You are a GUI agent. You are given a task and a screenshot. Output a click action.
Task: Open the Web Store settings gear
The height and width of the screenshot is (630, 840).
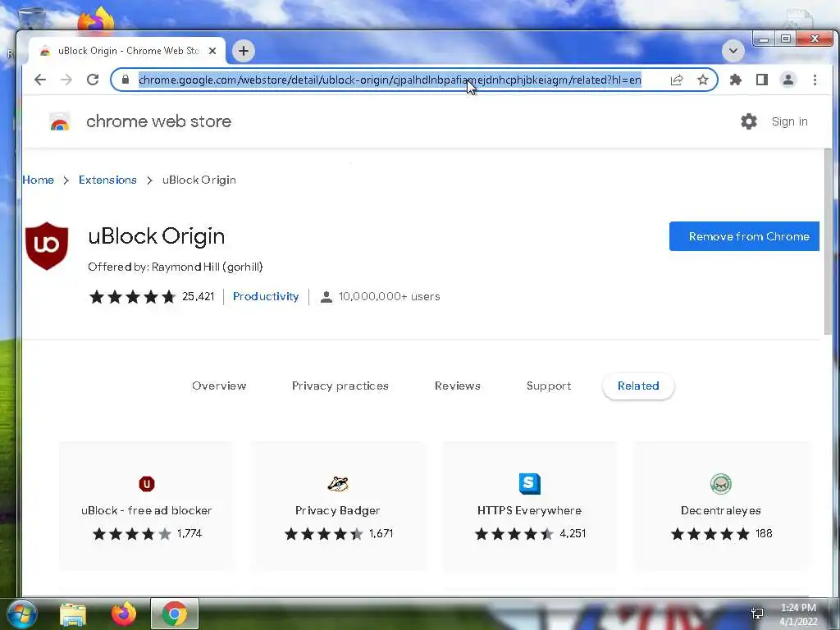[748, 121]
